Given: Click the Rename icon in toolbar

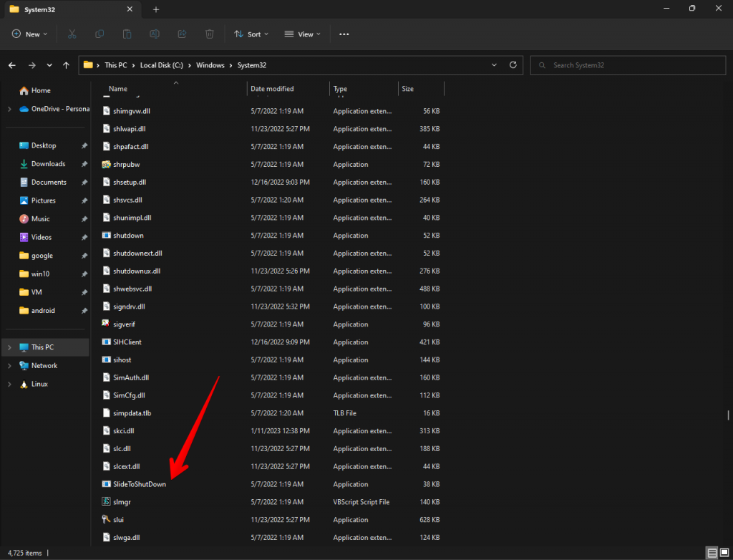Looking at the screenshot, I should [x=155, y=34].
